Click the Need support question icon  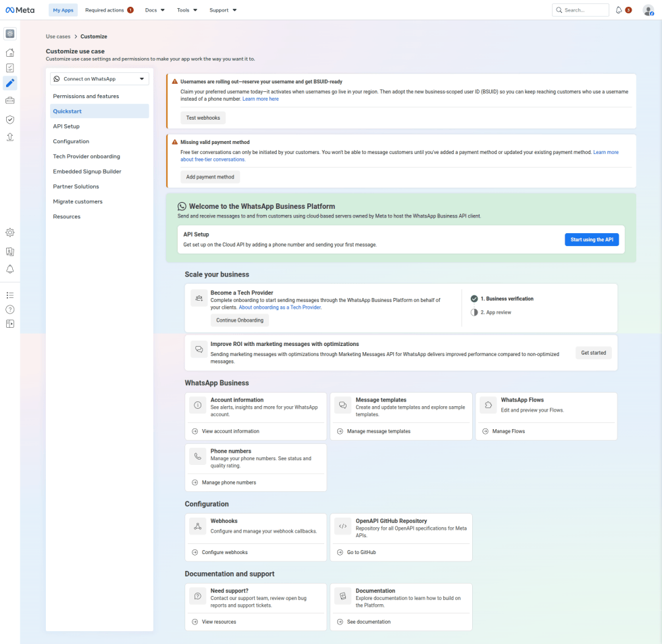click(197, 596)
